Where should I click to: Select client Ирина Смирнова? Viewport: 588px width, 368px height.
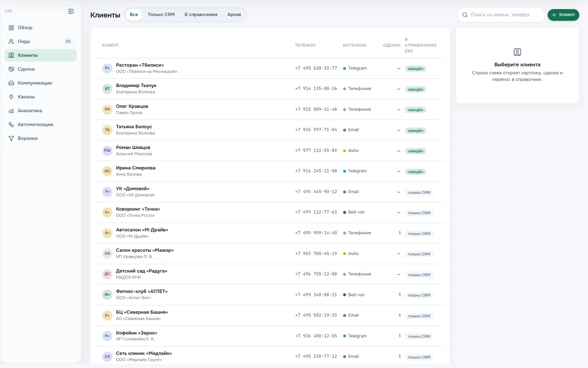[270, 171]
